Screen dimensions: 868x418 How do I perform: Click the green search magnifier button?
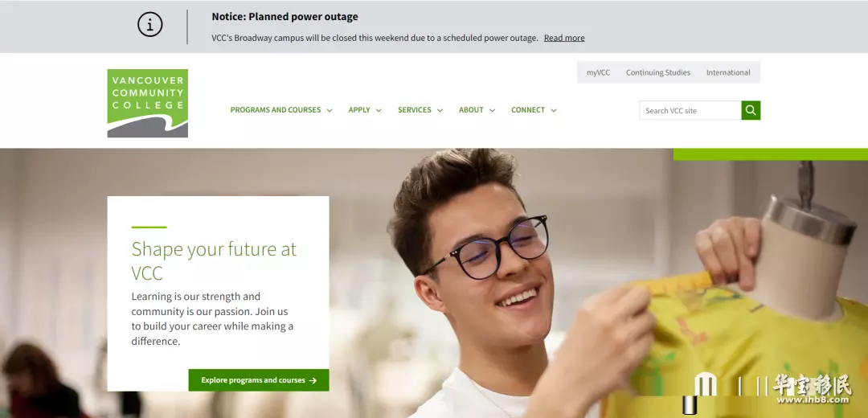pyautogui.click(x=751, y=110)
